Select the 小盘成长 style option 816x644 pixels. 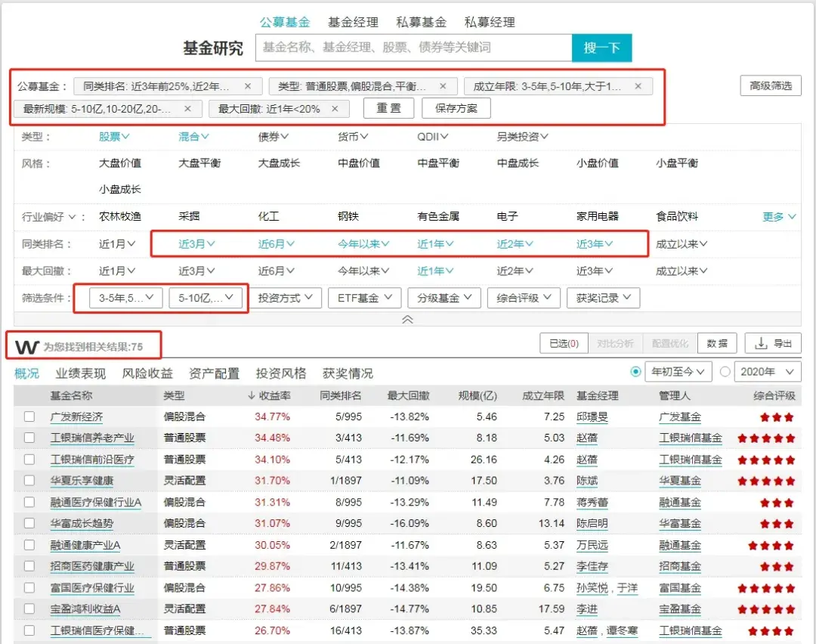click(119, 189)
